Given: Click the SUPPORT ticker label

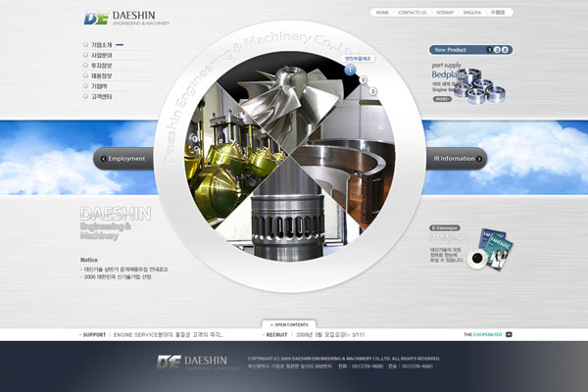Looking at the screenshot, I should (x=93, y=334).
